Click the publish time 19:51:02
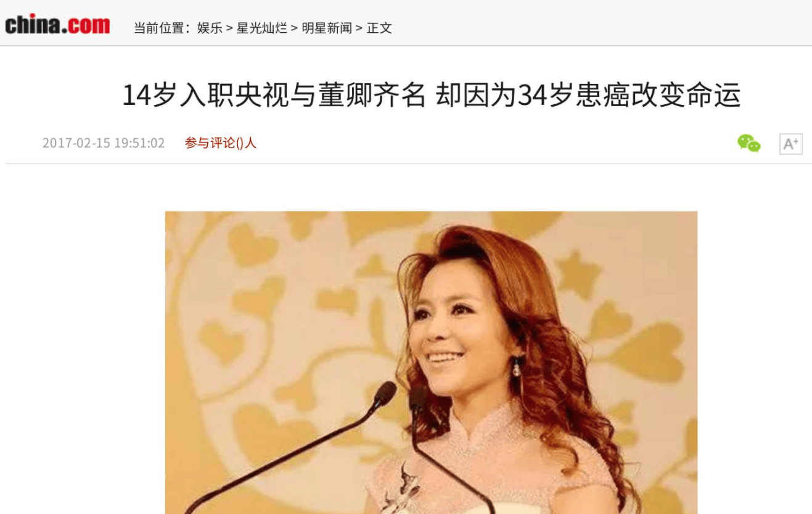Screen dimensions: 812x514 pyautogui.click(x=140, y=143)
